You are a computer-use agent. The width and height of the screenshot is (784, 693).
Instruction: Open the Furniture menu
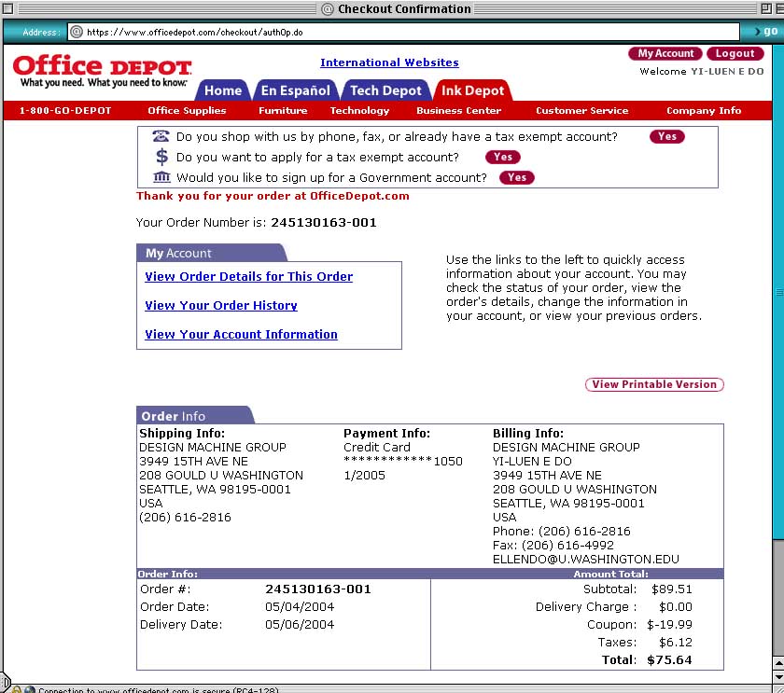pyautogui.click(x=283, y=110)
